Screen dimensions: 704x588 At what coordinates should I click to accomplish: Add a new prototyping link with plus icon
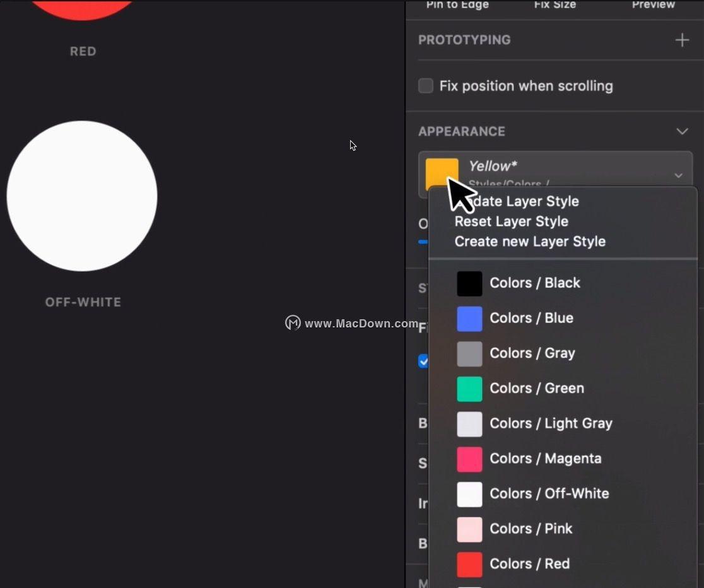click(x=682, y=40)
